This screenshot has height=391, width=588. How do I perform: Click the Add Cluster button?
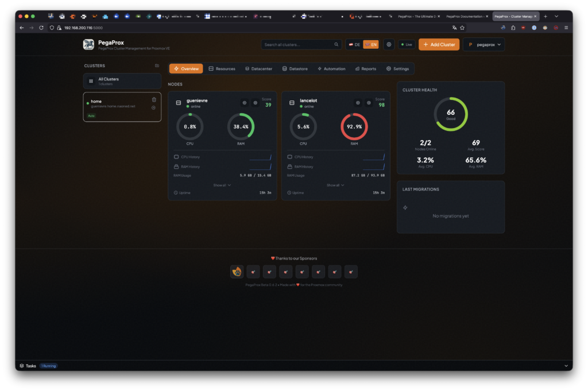439,44
